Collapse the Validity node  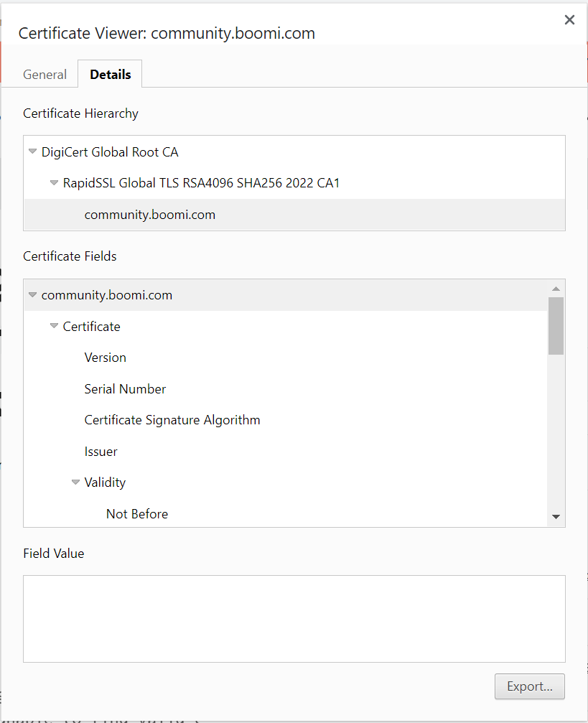75,482
